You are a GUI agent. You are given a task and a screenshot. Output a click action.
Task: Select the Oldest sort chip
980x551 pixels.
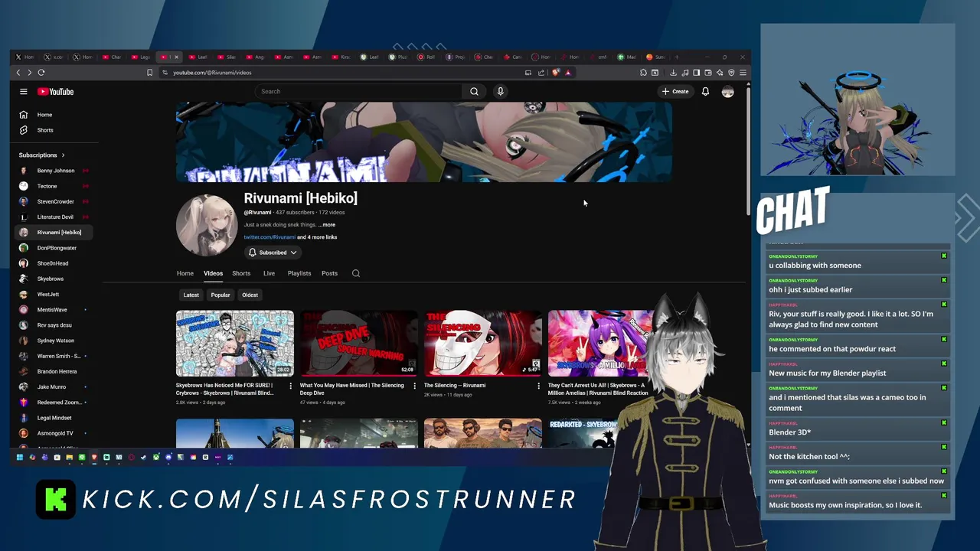pyautogui.click(x=250, y=295)
